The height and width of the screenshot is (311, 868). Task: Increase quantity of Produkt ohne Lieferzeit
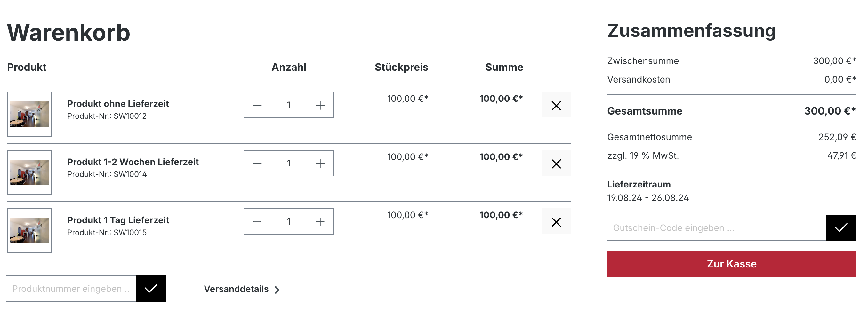[x=320, y=106]
